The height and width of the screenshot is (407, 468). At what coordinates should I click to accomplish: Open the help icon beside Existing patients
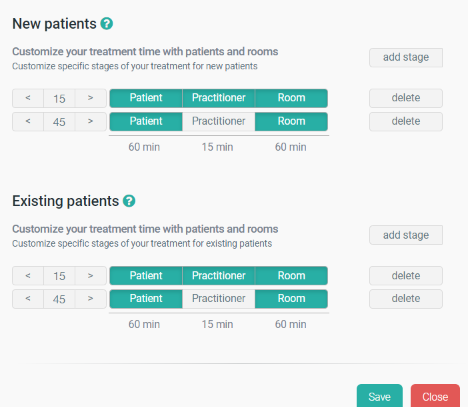[x=129, y=201]
